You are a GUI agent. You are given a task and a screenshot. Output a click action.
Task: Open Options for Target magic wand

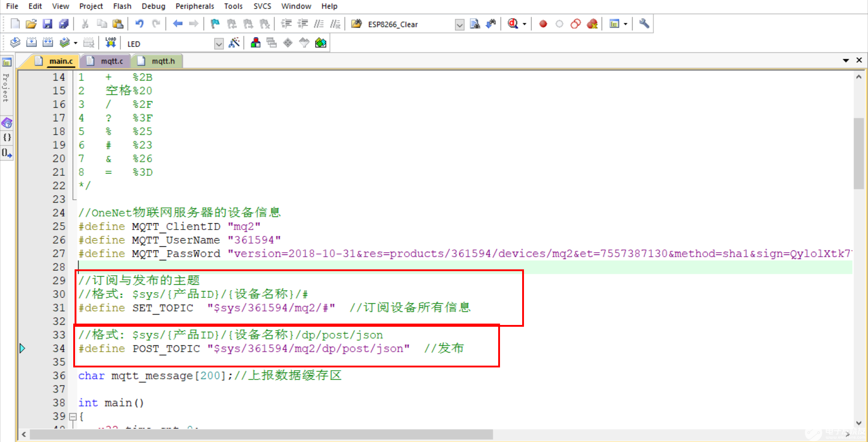tap(234, 43)
